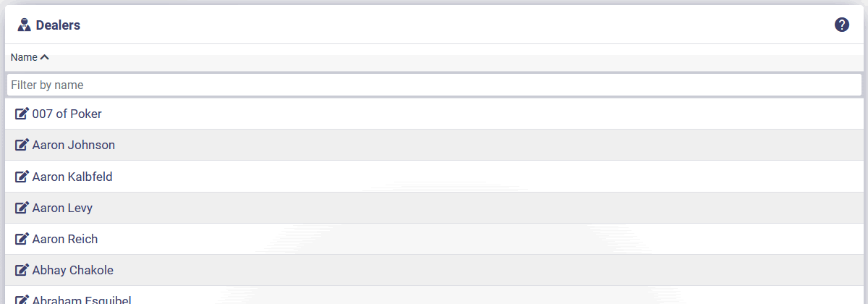Open the 007 of Poker dealer
The width and height of the screenshot is (868, 304).
tap(67, 114)
